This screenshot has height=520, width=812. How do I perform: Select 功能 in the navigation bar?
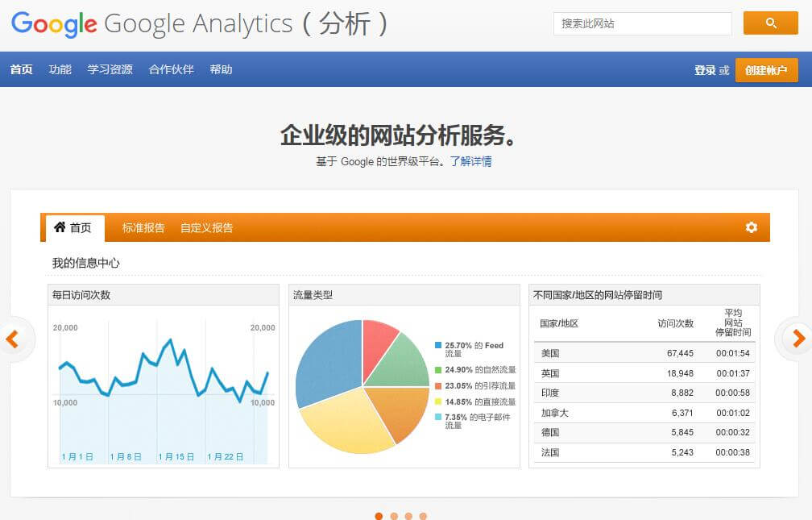click(x=60, y=69)
